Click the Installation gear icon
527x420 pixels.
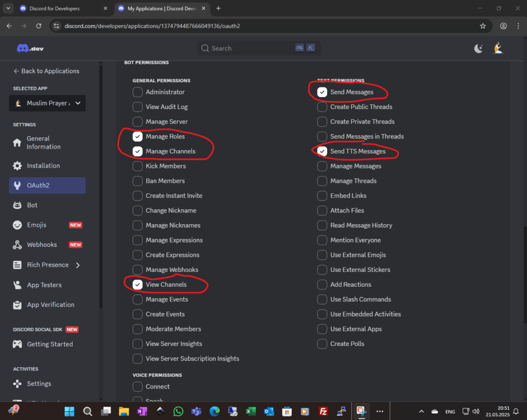click(17, 166)
